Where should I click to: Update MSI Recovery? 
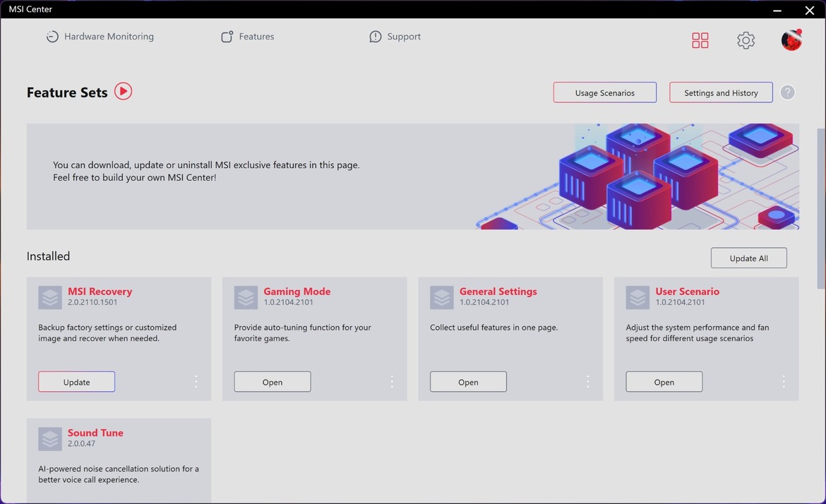[x=76, y=382]
